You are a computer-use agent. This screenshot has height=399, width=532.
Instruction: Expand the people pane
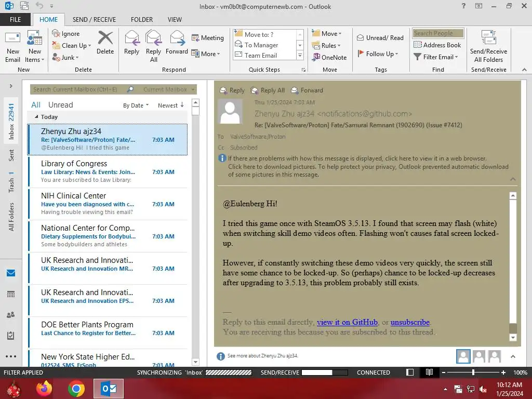click(x=513, y=356)
